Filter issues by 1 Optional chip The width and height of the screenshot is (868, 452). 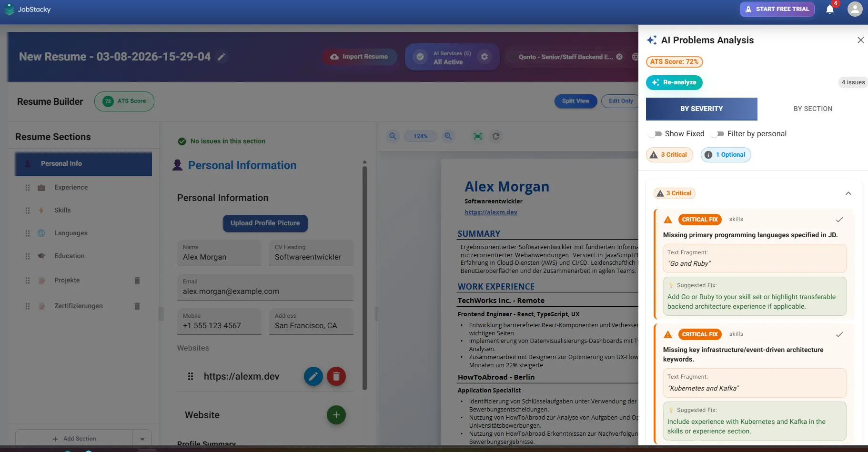tap(726, 155)
